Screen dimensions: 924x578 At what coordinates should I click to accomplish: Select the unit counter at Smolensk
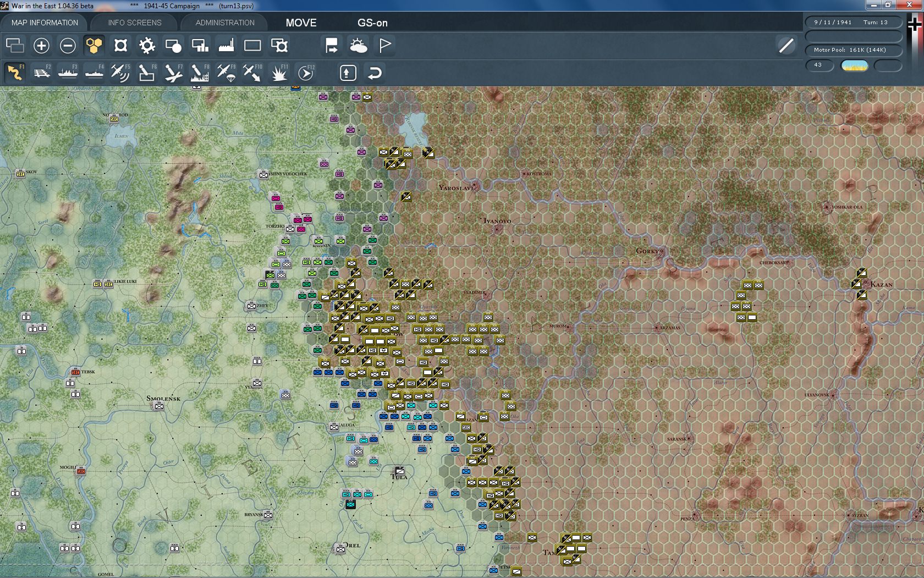(x=159, y=406)
